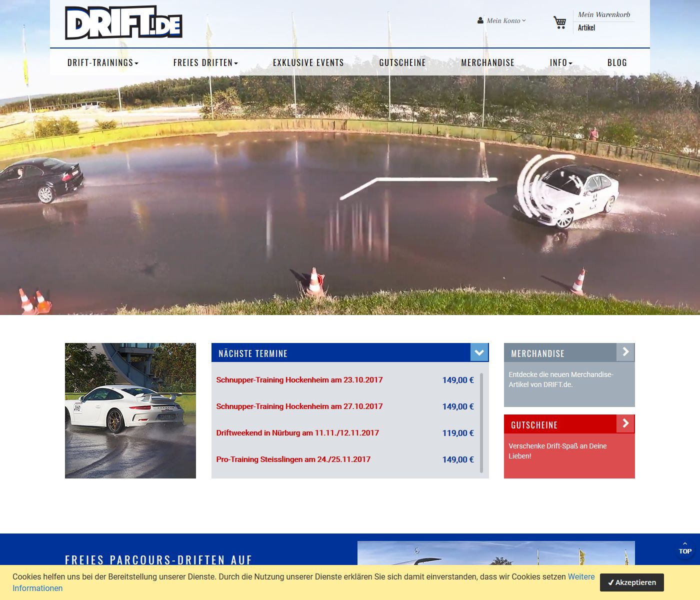Click the white Porsche drifting thumbnail
The height and width of the screenshot is (600, 700).
[x=130, y=410]
